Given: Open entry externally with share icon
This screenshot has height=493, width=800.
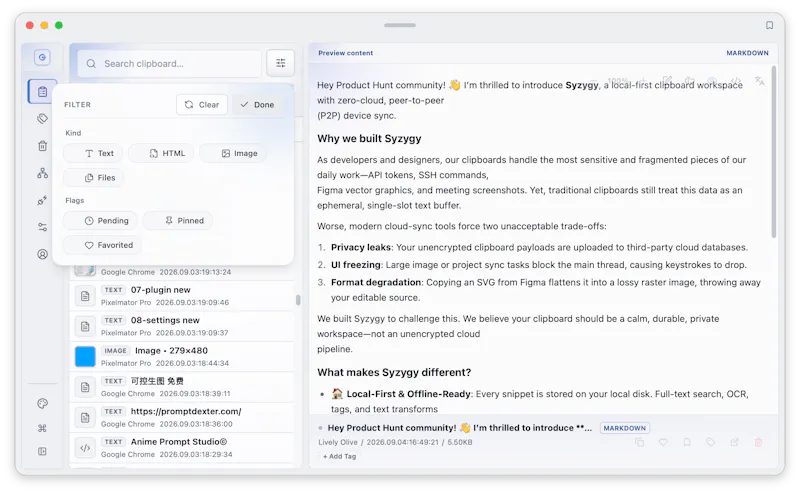Looking at the screenshot, I should [x=734, y=442].
